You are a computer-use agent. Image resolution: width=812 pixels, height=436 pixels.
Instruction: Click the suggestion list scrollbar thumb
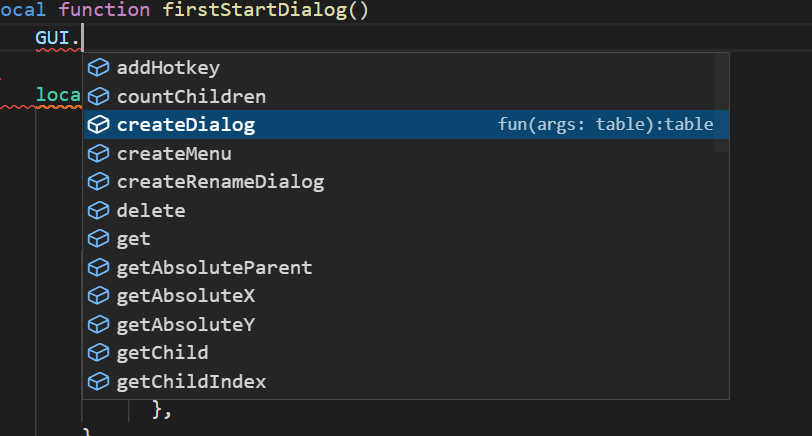point(721,103)
